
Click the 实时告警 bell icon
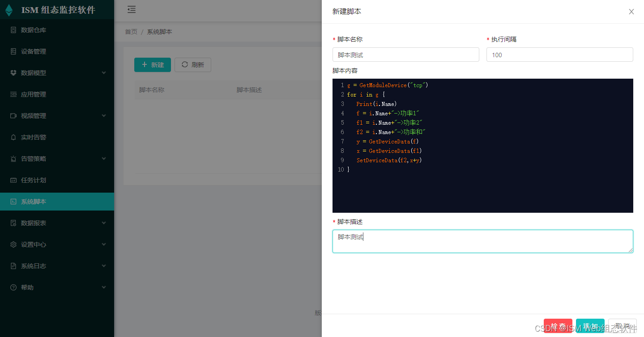point(13,137)
